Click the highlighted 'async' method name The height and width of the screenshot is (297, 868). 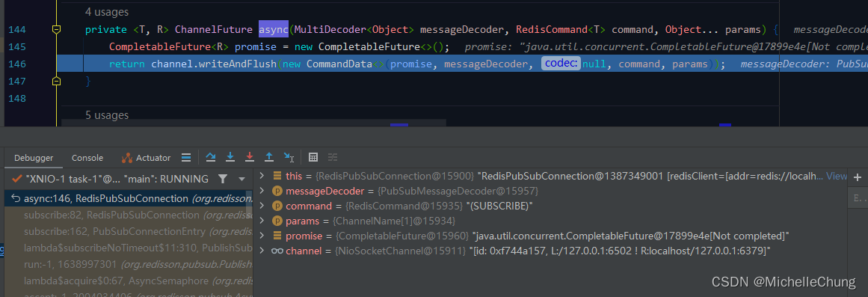tap(274, 29)
